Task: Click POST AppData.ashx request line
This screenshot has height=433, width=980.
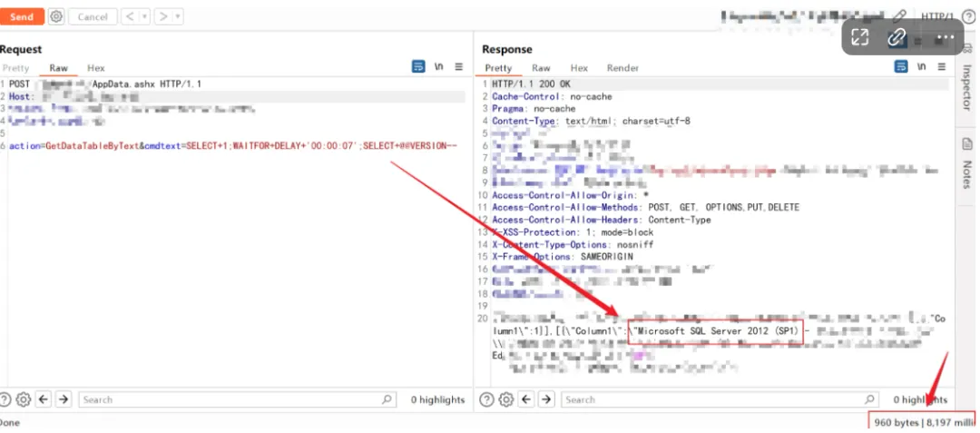Action: [x=105, y=84]
